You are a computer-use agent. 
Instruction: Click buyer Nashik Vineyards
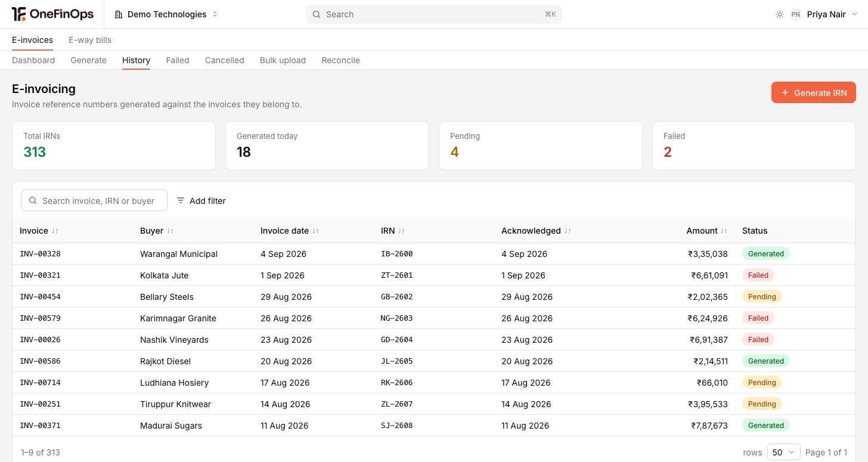174,340
